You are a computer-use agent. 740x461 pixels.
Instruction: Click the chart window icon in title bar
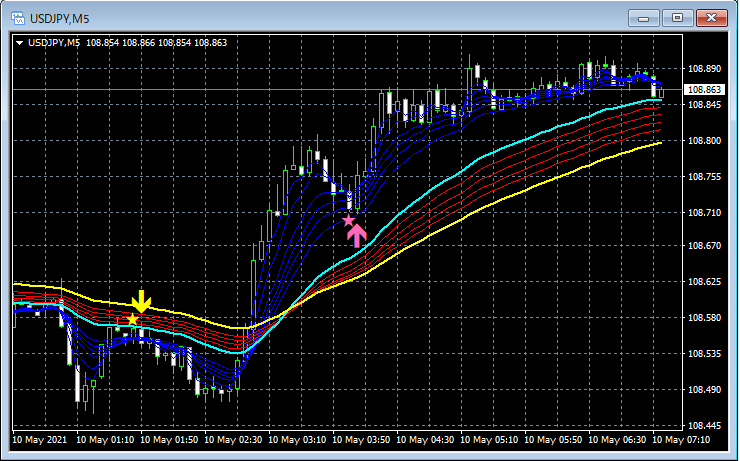pos(18,18)
